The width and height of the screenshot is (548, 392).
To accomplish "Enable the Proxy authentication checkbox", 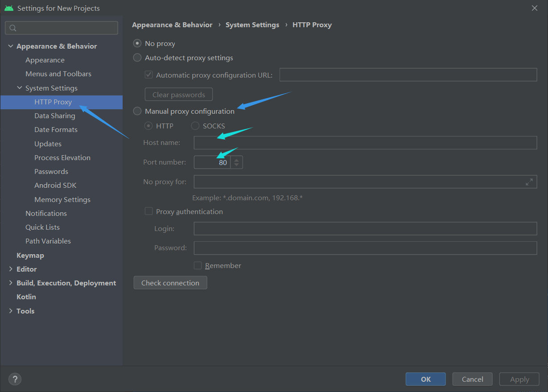I will tap(148, 211).
